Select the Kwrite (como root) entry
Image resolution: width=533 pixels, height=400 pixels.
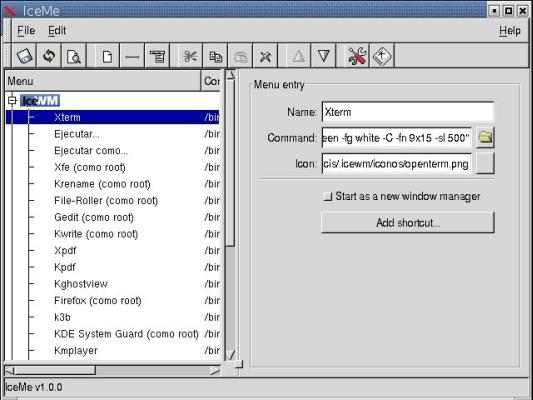click(112, 233)
